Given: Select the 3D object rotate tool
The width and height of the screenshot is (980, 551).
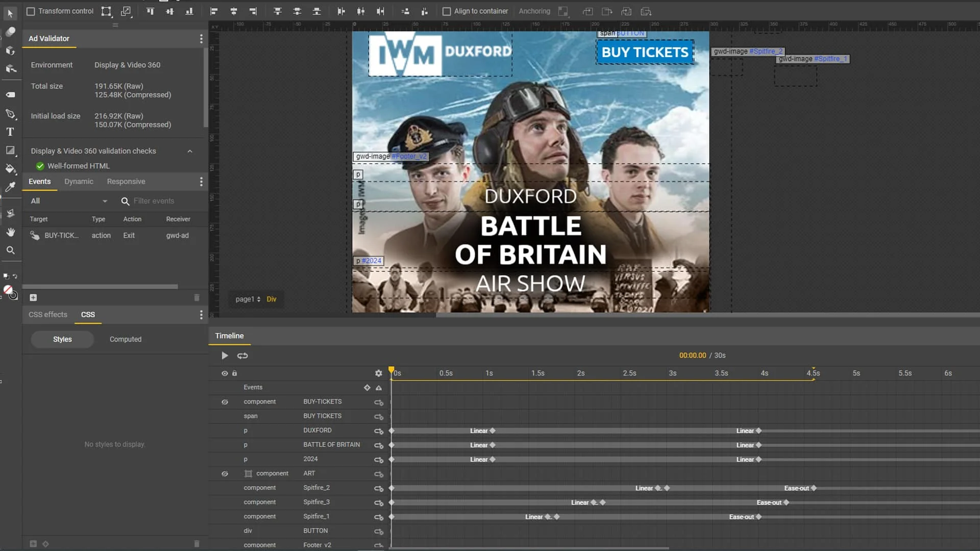Looking at the screenshot, I should [10, 50].
